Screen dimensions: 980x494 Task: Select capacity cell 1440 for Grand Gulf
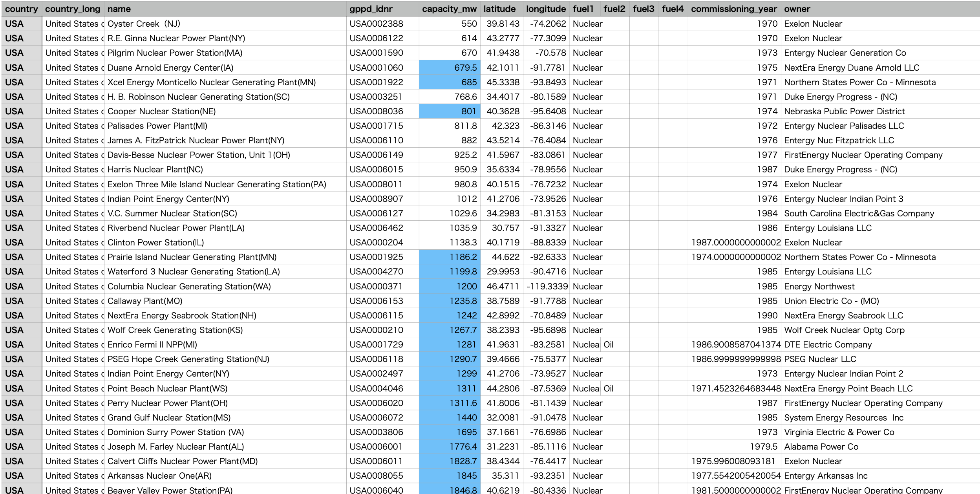[x=450, y=417]
